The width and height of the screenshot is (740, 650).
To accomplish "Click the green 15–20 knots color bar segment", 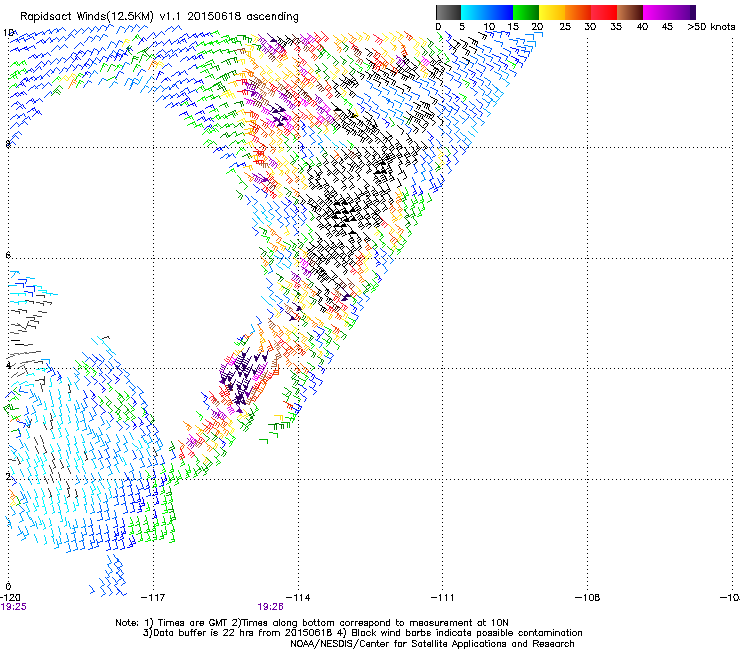I will (x=526, y=12).
